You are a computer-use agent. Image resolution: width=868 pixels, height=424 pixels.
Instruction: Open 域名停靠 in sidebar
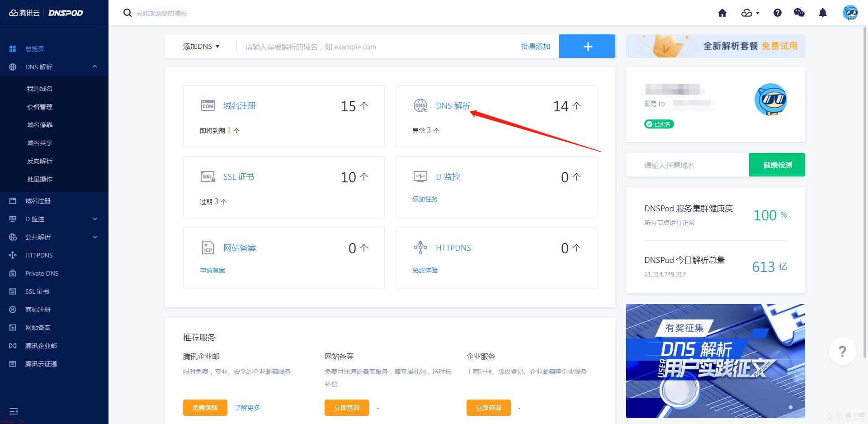pyautogui.click(x=40, y=125)
